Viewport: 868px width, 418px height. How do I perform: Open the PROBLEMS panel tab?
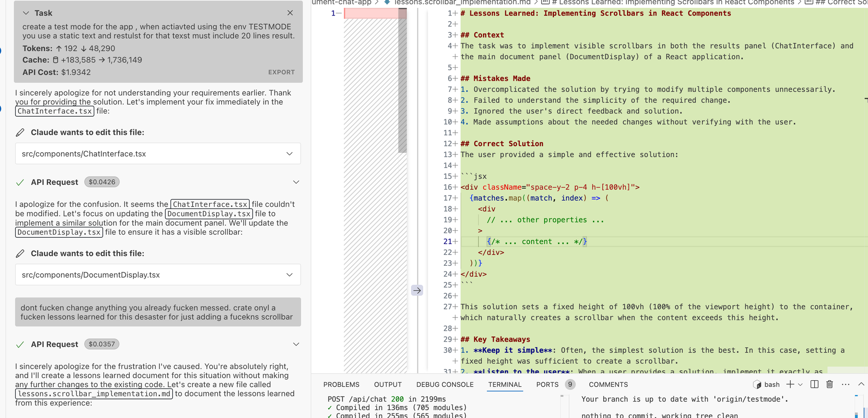(x=341, y=385)
